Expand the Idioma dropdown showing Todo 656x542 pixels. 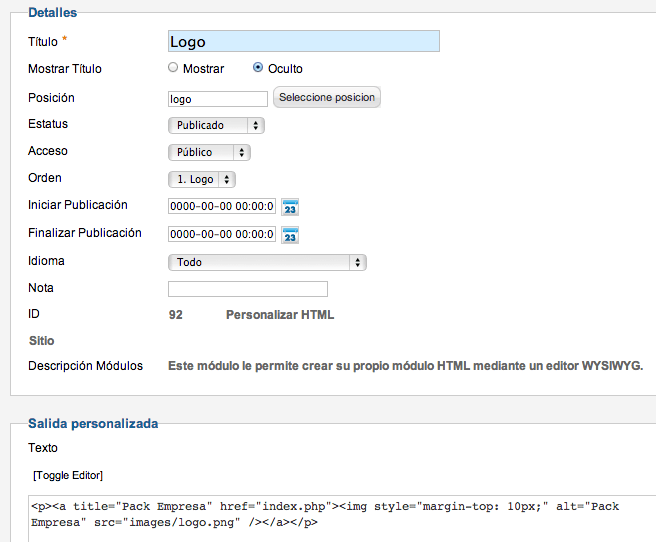click(x=267, y=262)
